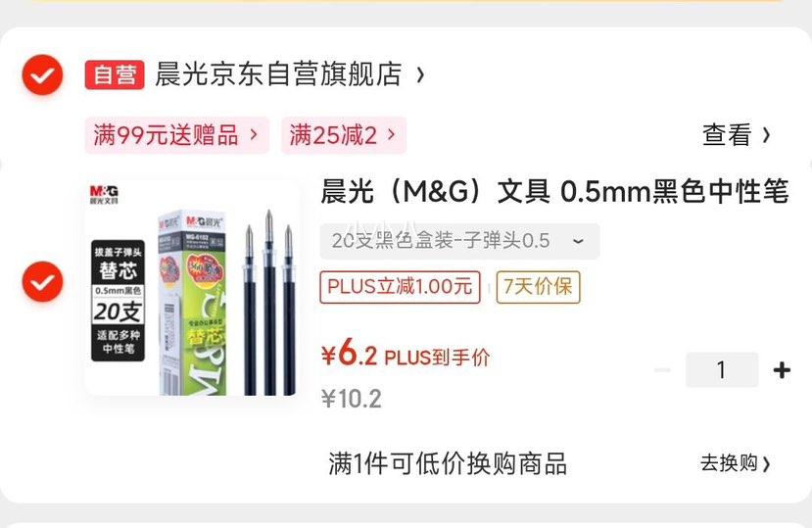
Task: Expand the 20支黑色盒装-子弹头0.5 variant dropdown
Action: click(x=459, y=241)
